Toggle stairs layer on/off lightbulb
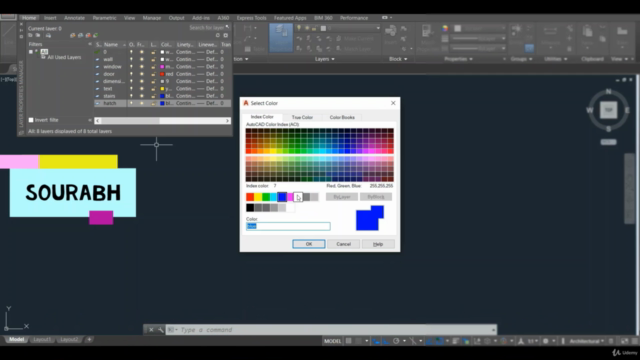The width and height of the screenshot is (640, 360). click(x=131, y=96)
